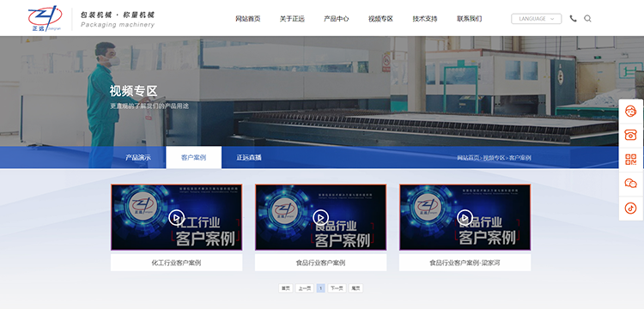The width and height of the screenshot is (644, 309).
Task: Show the QR code sidebar icon
Action: pos(630,159)
